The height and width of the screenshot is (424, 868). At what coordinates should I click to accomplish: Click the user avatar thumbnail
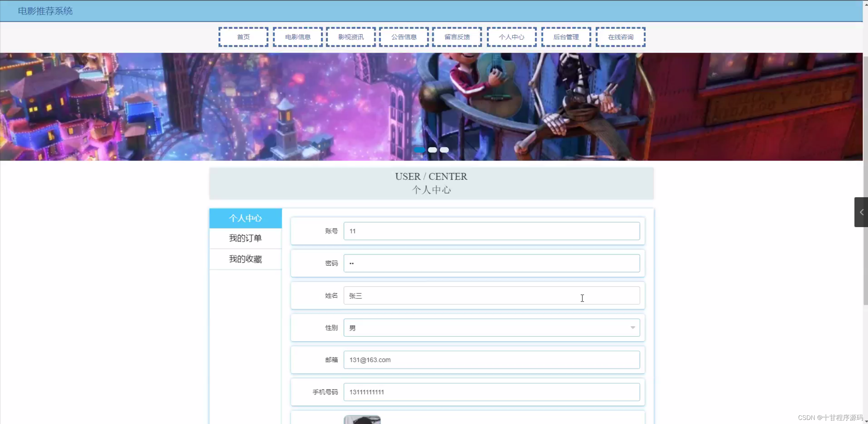(361, 420)
